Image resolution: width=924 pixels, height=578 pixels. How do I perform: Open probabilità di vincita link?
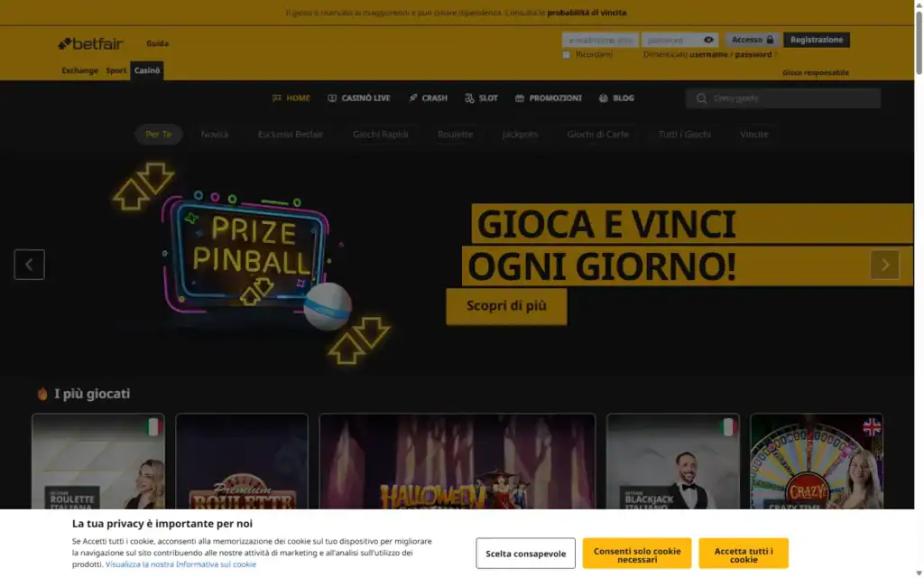click(x=587, y=13)
